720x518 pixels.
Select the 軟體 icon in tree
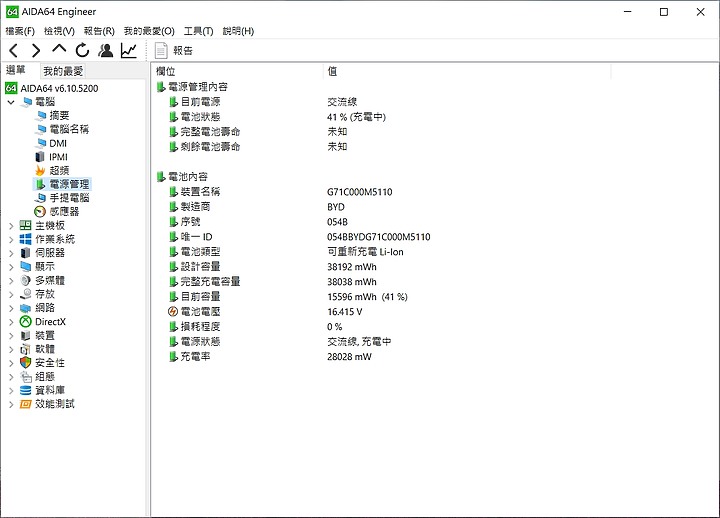pos(26,349)
